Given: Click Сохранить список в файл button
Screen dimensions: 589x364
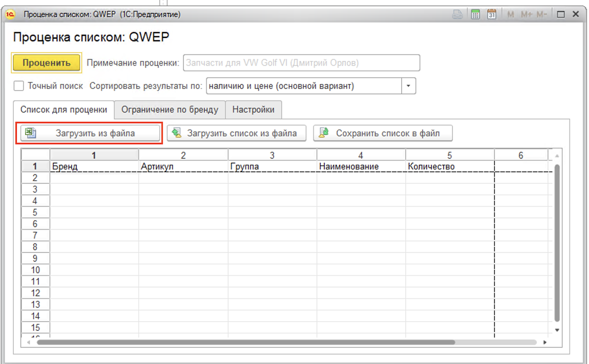Looking at the screenshot, I should (x=383, y=133).
